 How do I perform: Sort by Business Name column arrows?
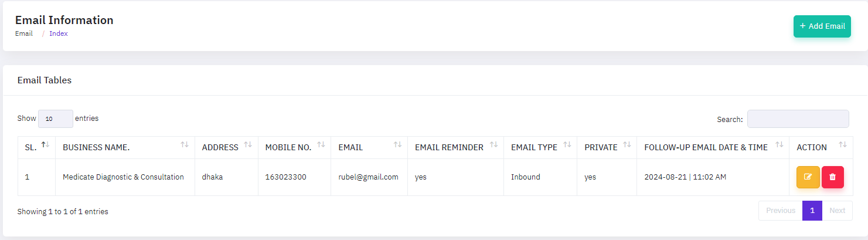point(185,145)
